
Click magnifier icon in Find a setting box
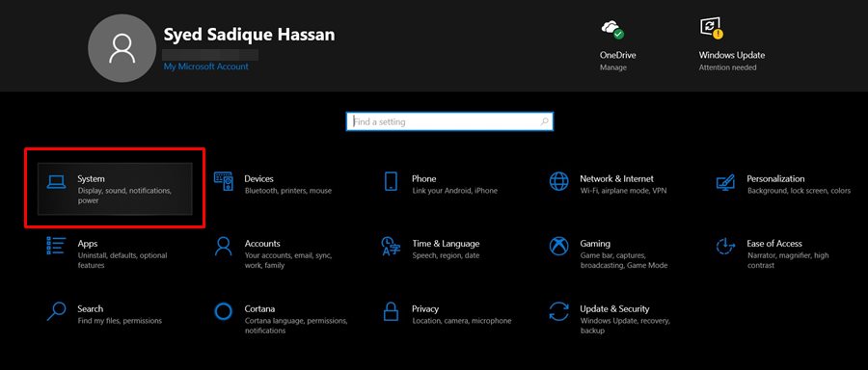click(545, 121)
